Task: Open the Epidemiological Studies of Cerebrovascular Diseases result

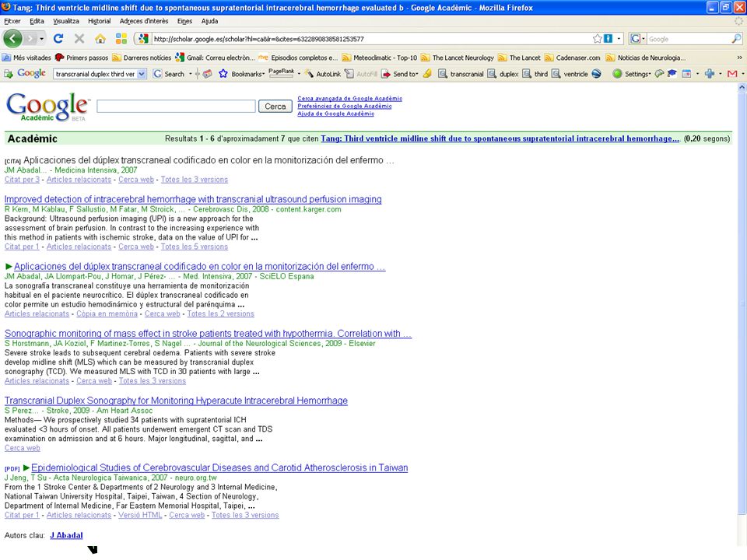Action: (x=219, y=467)
